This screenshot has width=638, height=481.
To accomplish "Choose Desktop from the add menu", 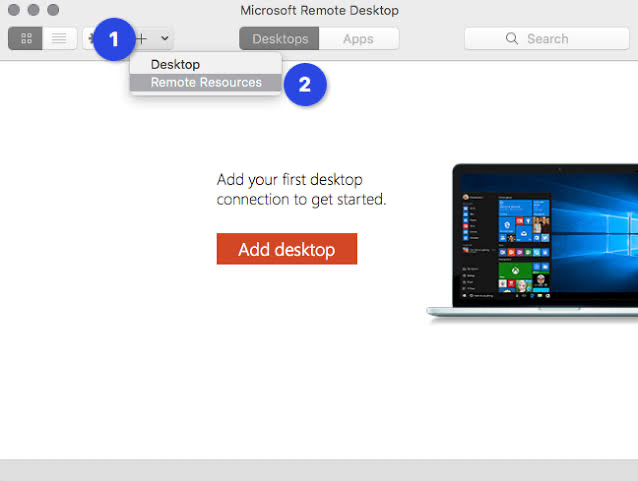I will click(x=205, y=64).
